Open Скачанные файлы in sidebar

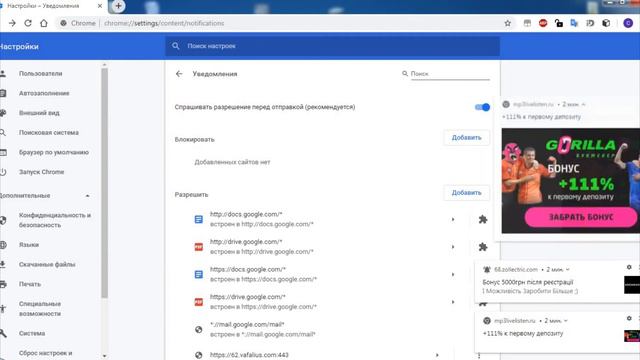pos(47,264)
